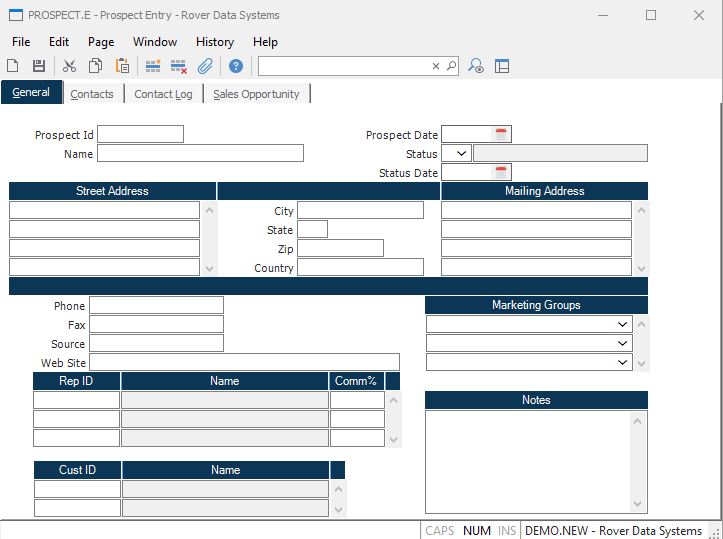
Task: Click the New record icon
Action: (x=13, y=66)
